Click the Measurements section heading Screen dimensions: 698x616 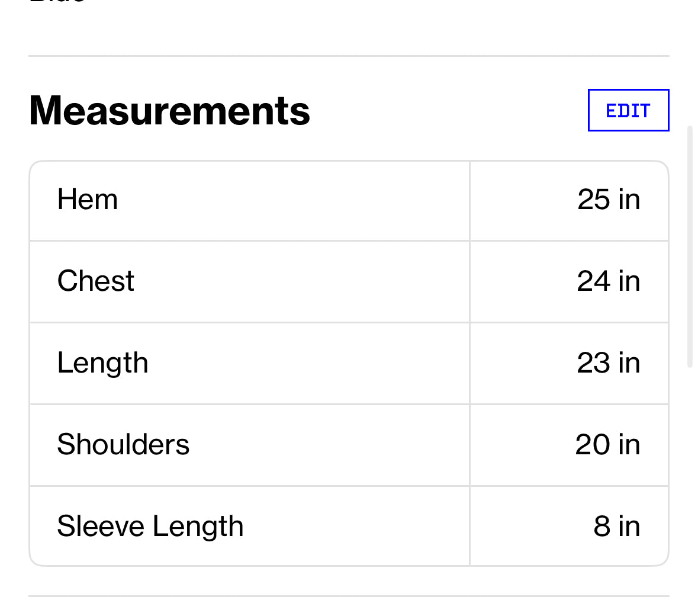[169, 111]
